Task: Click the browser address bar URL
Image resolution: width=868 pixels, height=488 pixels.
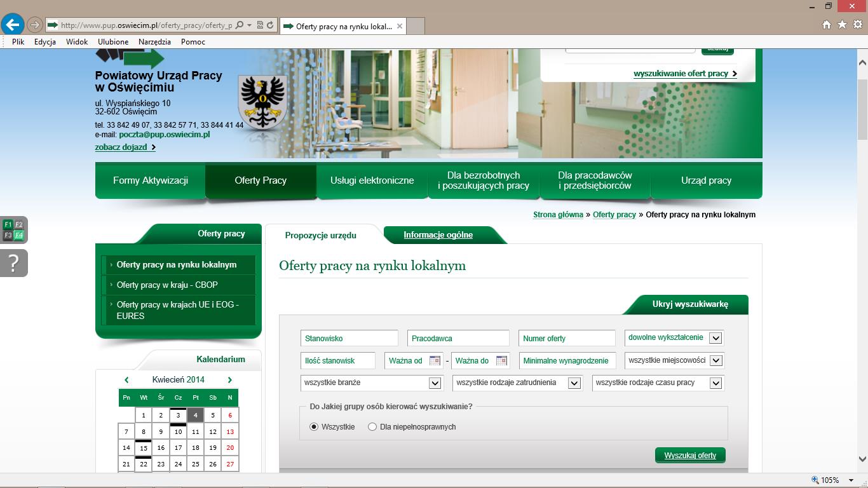Action: point(147,25)
